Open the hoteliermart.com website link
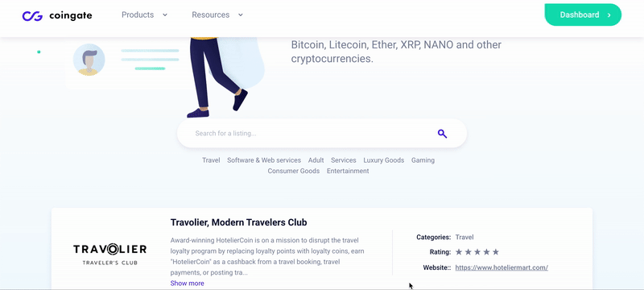 (502, 267)
